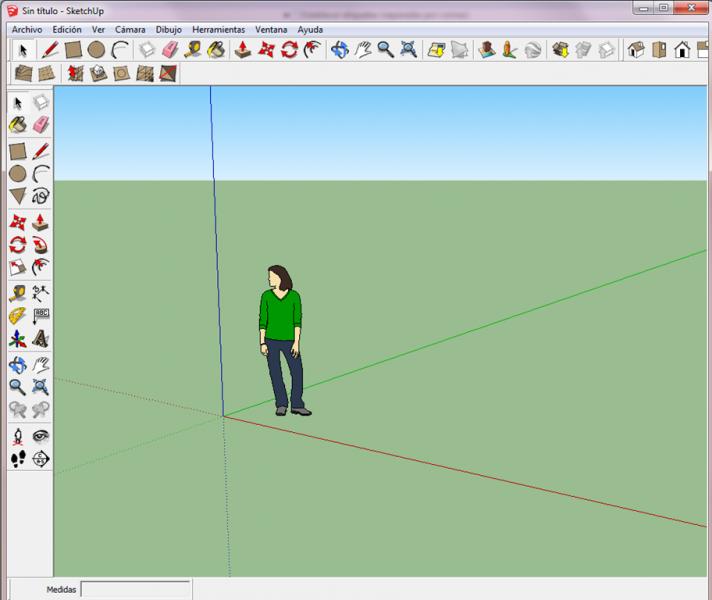Select the 3D Text tool
Screen dimensions: 712x600
[x=41, y=340]
